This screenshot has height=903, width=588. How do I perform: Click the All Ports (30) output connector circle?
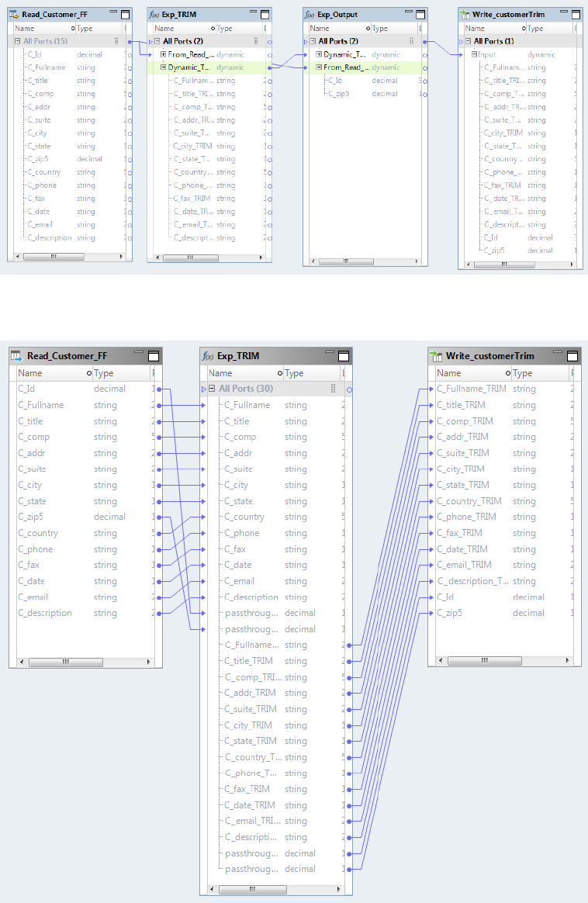pyautogui.click(x=349, y=390)
